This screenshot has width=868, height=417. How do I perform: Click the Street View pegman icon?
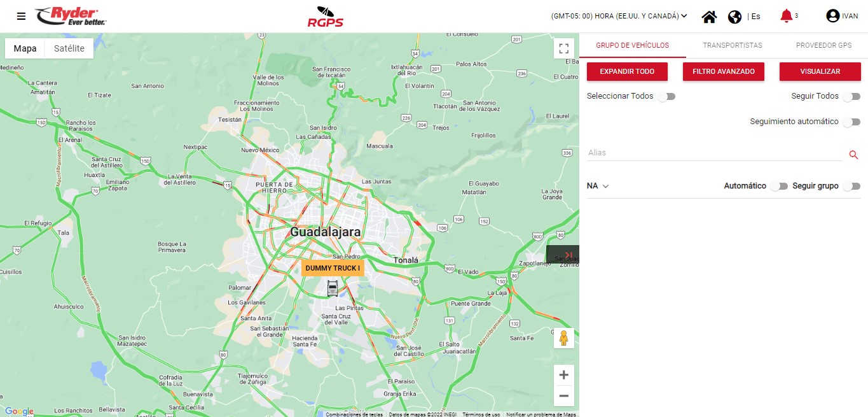(x=563, y=338)
